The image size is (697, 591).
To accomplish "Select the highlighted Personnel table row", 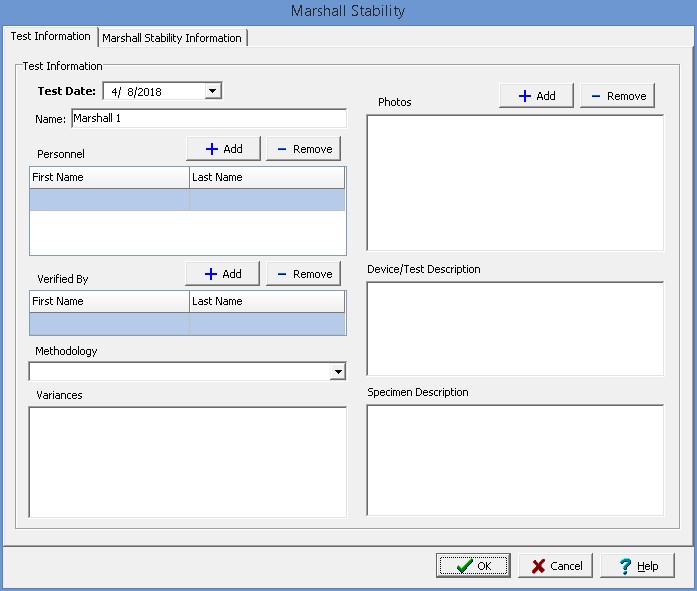I will 187,200.
